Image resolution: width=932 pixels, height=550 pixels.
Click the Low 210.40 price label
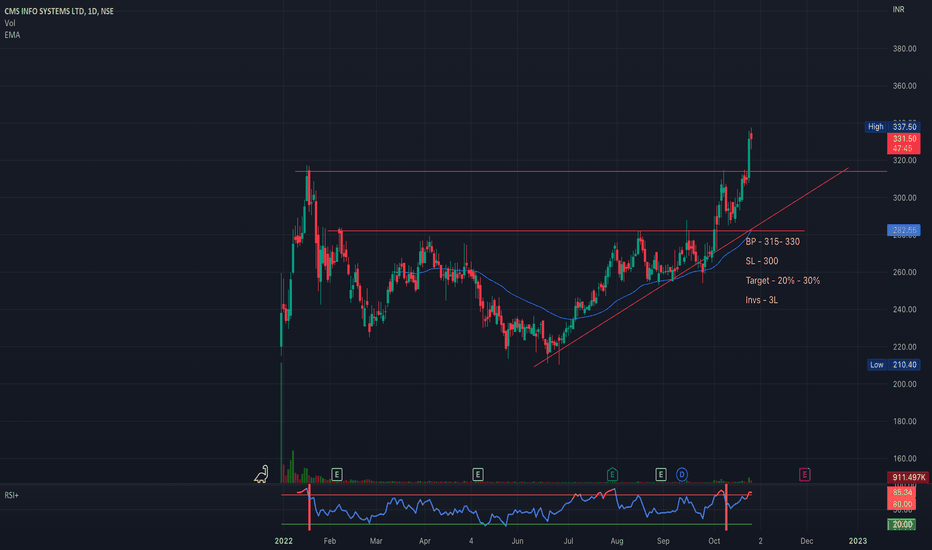(893, 364)
